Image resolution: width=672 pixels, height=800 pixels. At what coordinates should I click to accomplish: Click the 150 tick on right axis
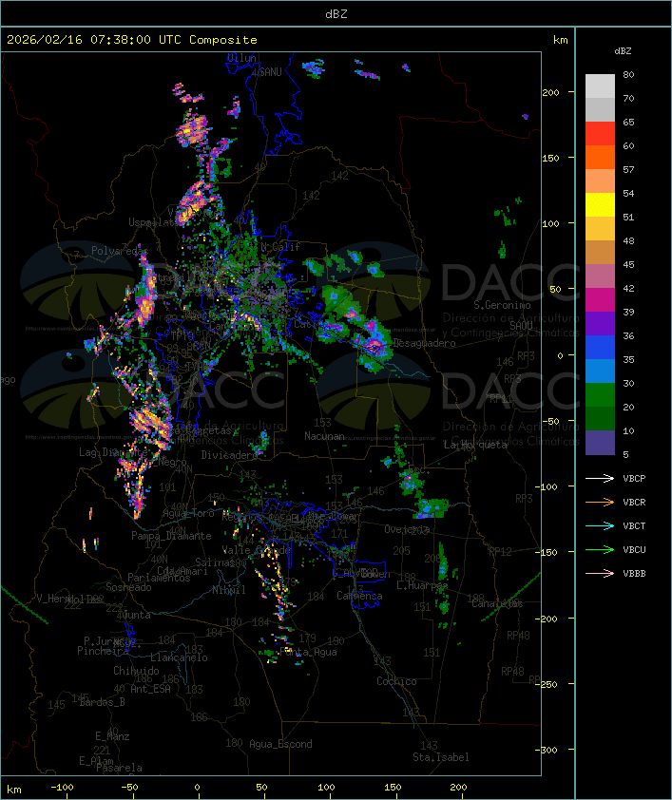[550, 158]
